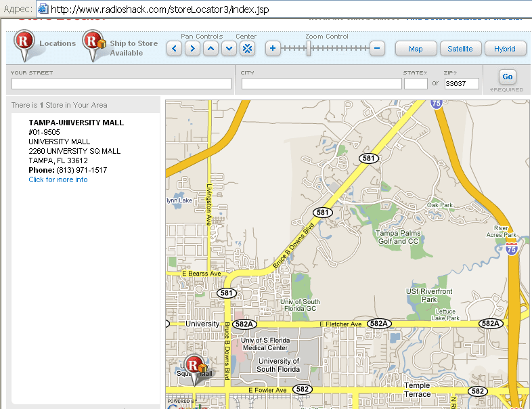Click the E Fletcher Ave road label
Viewport: 532px width, 409px height.
[x=340, y=324]
